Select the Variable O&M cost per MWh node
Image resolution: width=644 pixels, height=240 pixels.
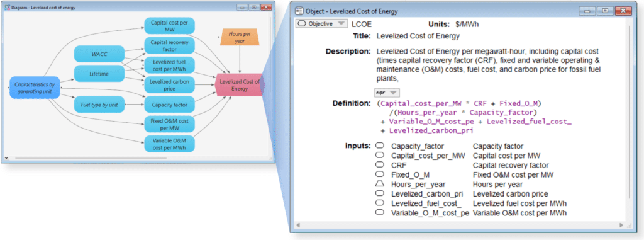pyautogui.click(x=169, y=144)
